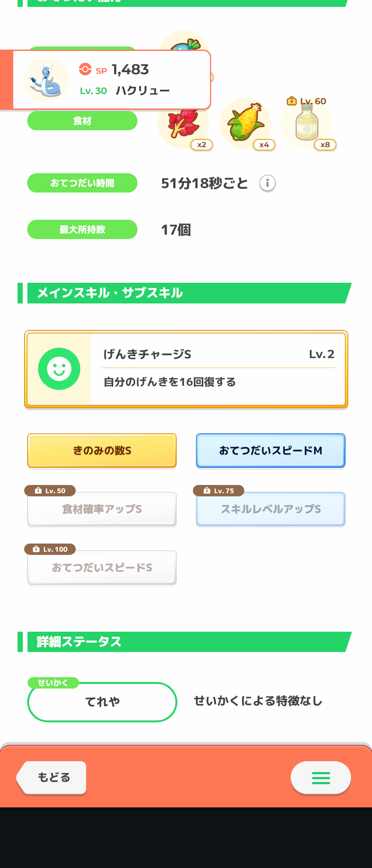Viewport: 372px width, 868px height.
Task: Select the きのみの数S sub skill
Action: click(x=102, y=451)
